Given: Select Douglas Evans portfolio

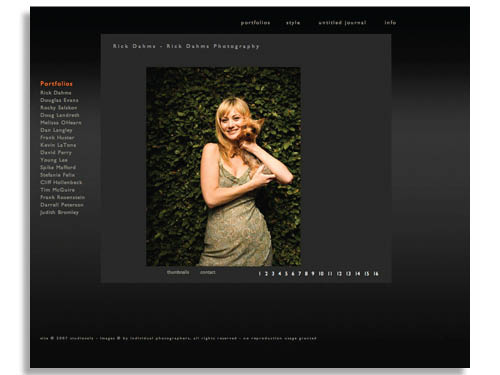Looking at the screenshot, I should 59,100.
